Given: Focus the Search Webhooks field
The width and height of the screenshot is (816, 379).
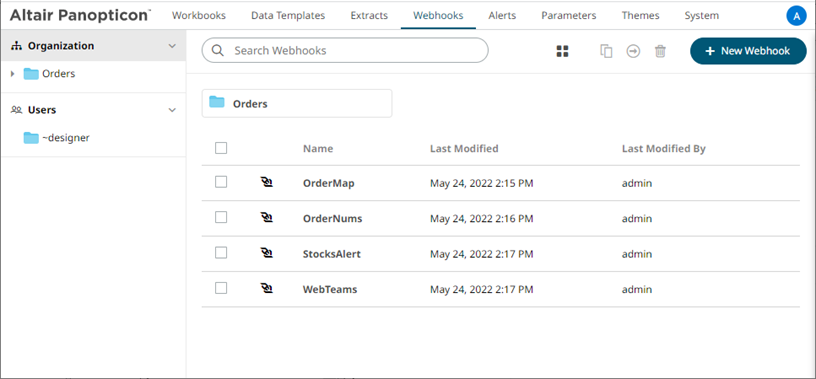Looking at the screenshot, I should pos(345,50).
